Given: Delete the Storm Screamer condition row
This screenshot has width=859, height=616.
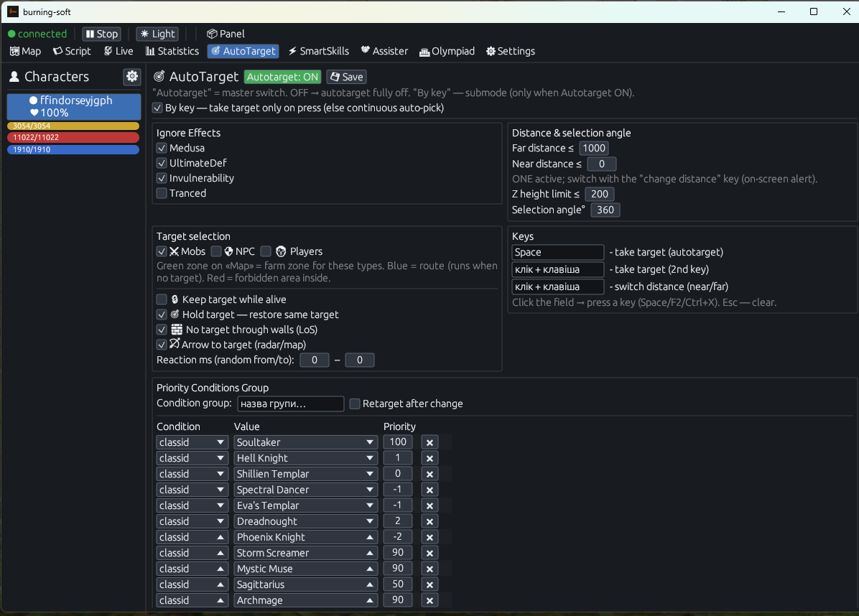Looking at the screenshot, I should pyautogui.click(x=429, y=553).
